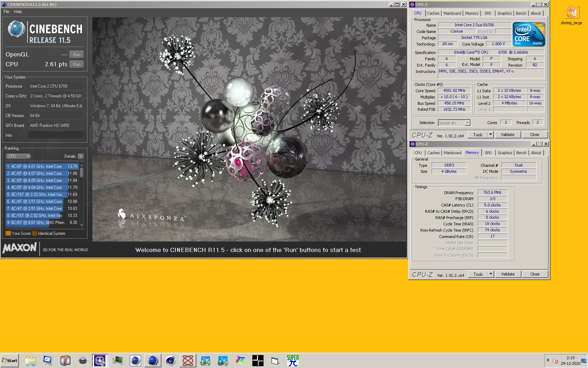Select ranking entry 8C/16T @ 3.33 GHz
This screenshot has height=368, width=588.
(x=42, y=195)
